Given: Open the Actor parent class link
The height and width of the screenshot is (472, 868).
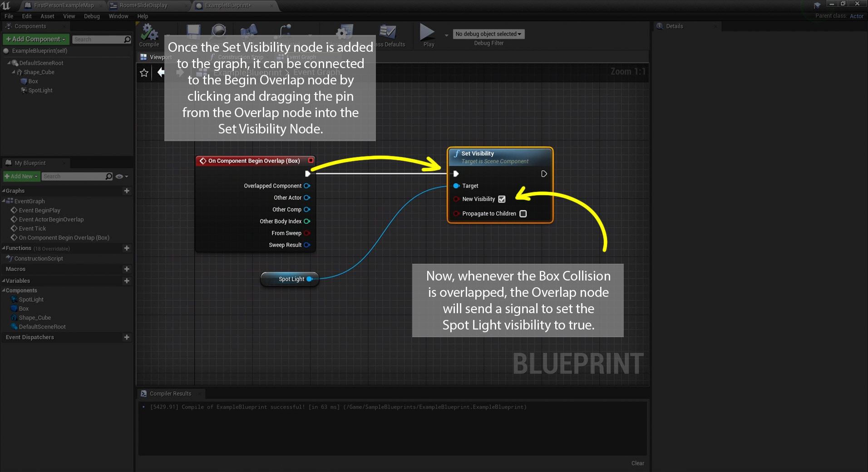Looking at the screenshot, I should [x=856, y=16].
